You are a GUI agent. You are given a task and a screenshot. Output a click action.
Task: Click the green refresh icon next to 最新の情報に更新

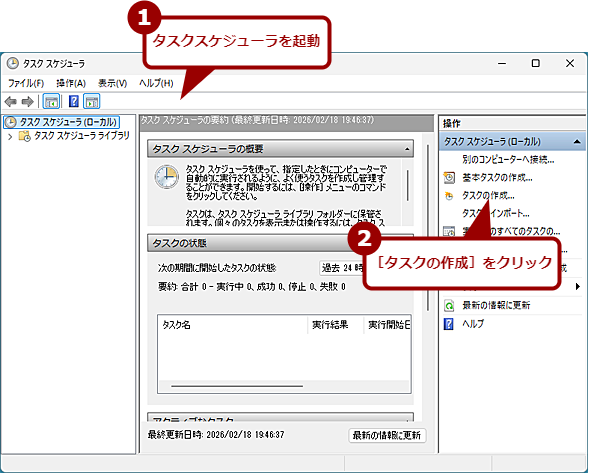click(449, 305)
